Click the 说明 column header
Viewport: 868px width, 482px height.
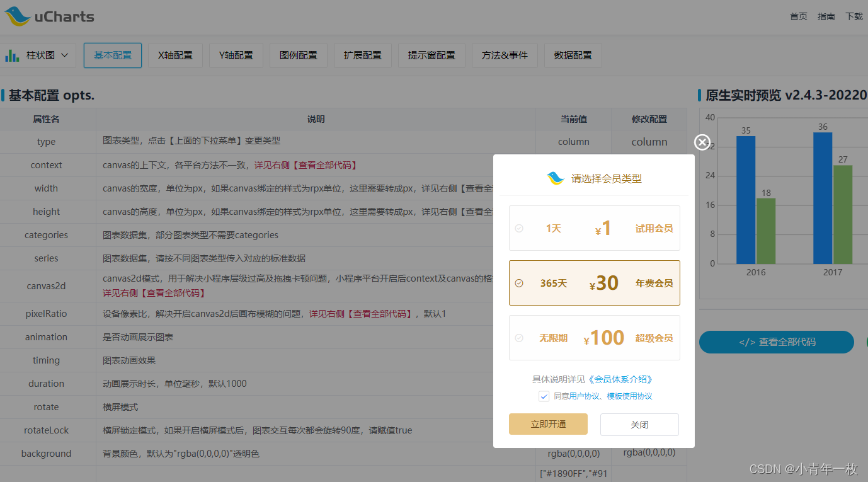tap(316, 119)
